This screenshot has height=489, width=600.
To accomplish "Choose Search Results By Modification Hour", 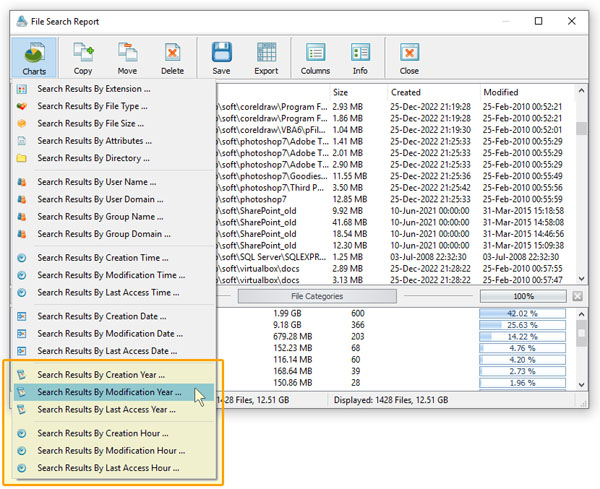I will pos(114,451).
